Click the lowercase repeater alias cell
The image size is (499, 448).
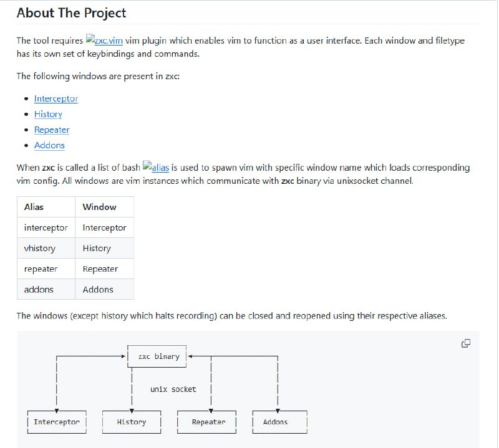tap(41, 269)
